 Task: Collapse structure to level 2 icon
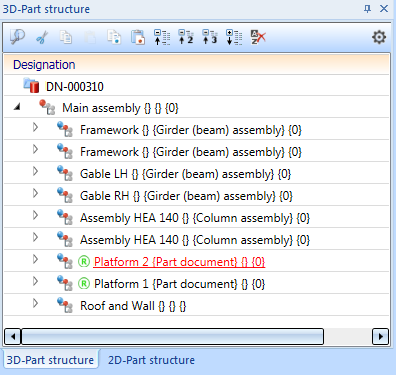186,37
